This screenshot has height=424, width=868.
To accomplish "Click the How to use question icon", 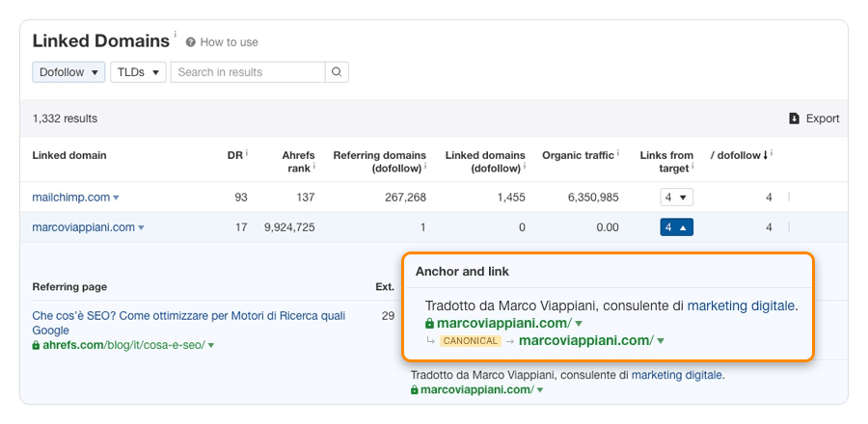I will click(190, 42).
